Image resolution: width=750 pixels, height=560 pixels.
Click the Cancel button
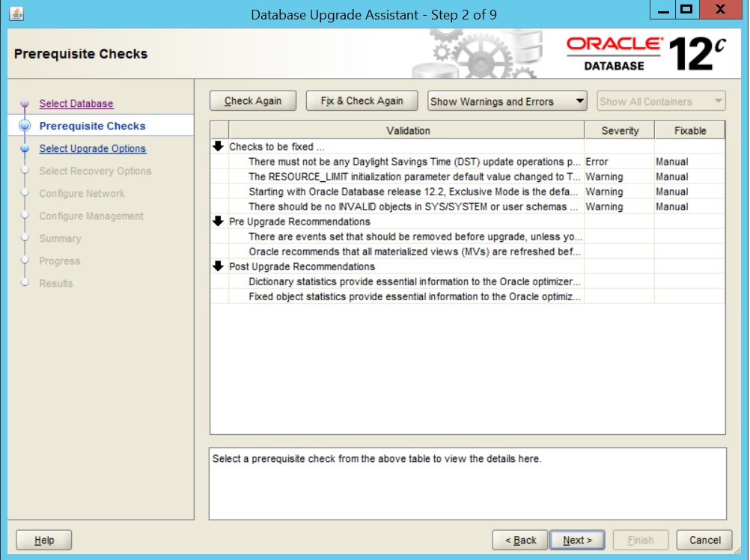(x=704, y=540)
